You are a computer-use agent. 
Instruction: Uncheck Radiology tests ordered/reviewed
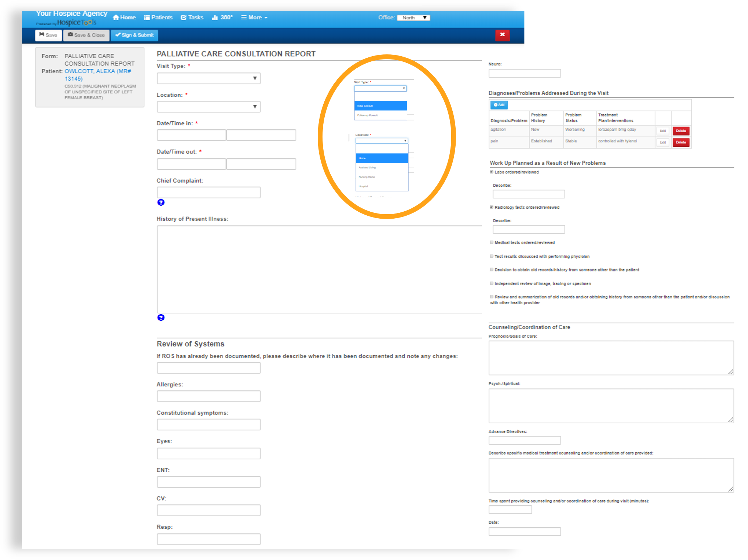(x=492, y=207)
